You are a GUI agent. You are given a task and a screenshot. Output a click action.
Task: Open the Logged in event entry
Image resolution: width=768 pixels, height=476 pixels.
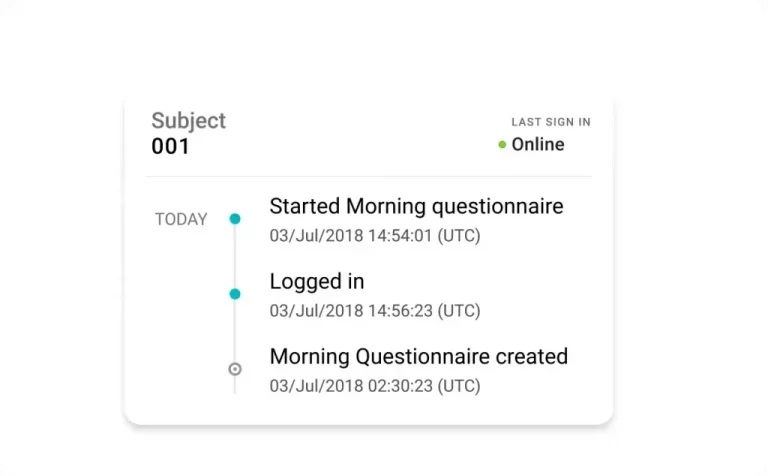[317, 282]
